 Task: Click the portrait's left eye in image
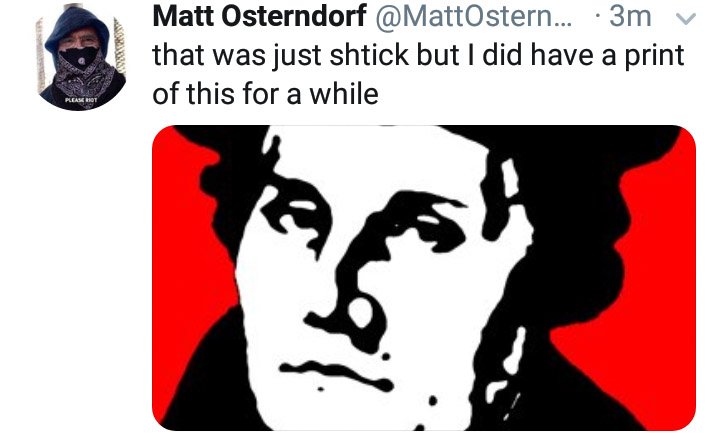(x=296, y=213)
